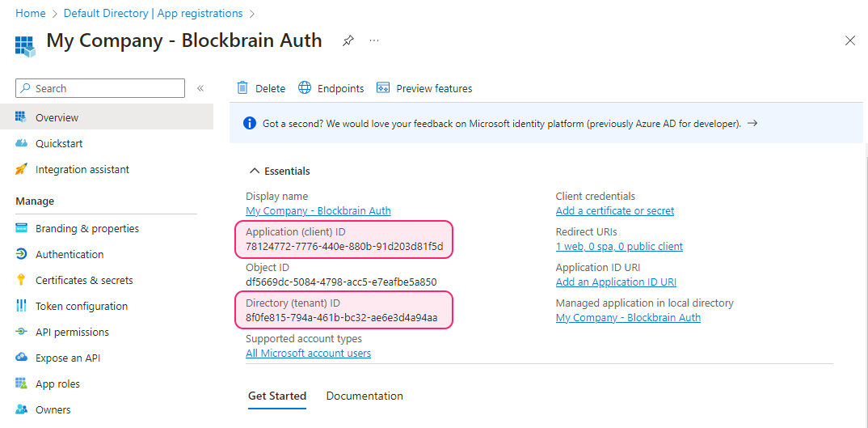Collapse the sidebar with double chevron
Screen dimensions: 868x428
pos(200,88)
